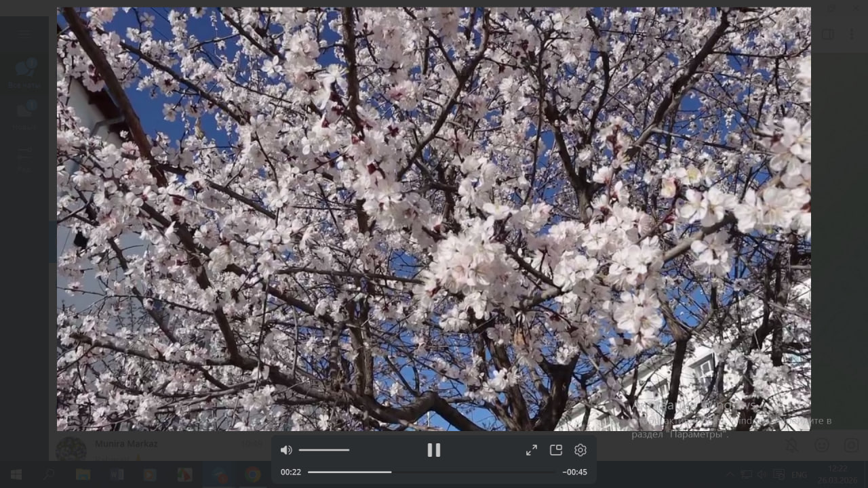Open Windows taskbar search
Screen dimensions: 868x488
tap(49, 474)
